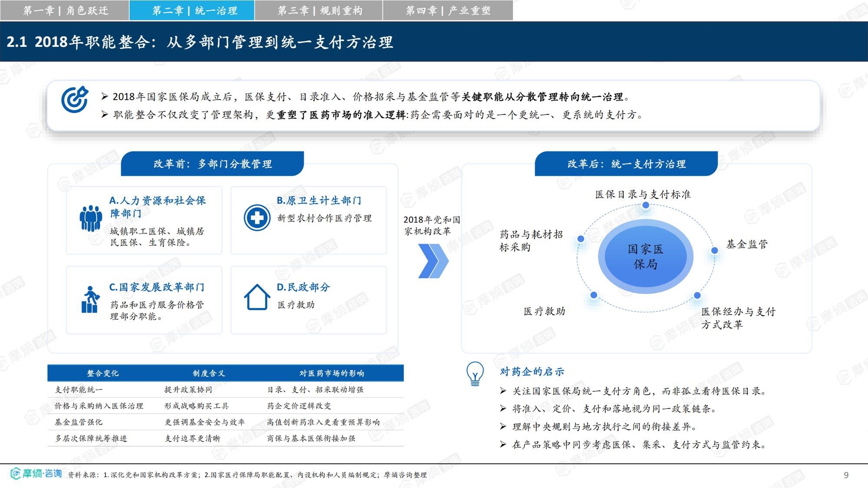Click the target icon in summary box
Screen dimensions: 868x488
click(x=75, y=100)
